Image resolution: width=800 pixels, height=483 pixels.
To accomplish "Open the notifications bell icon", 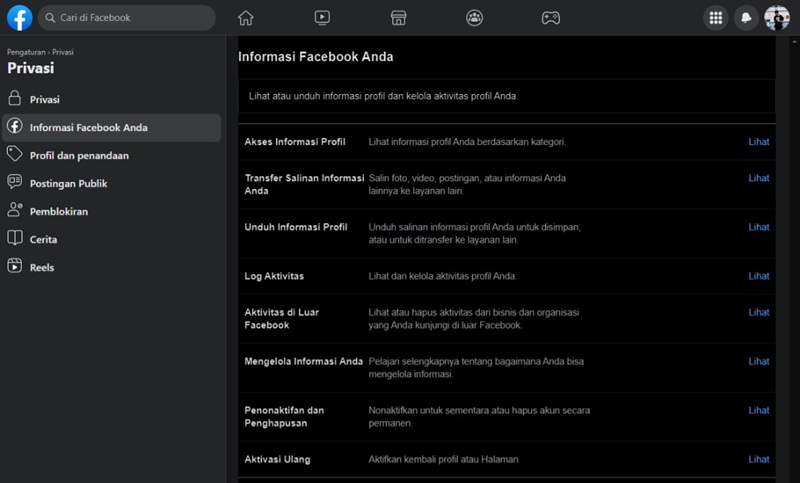I will click(746, 17).
